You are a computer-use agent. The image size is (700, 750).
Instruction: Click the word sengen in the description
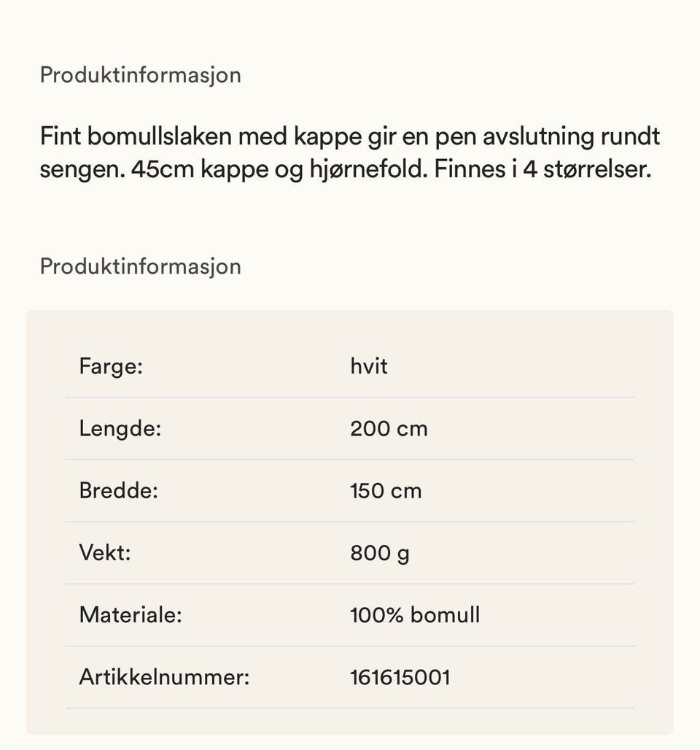pos(82,170)
